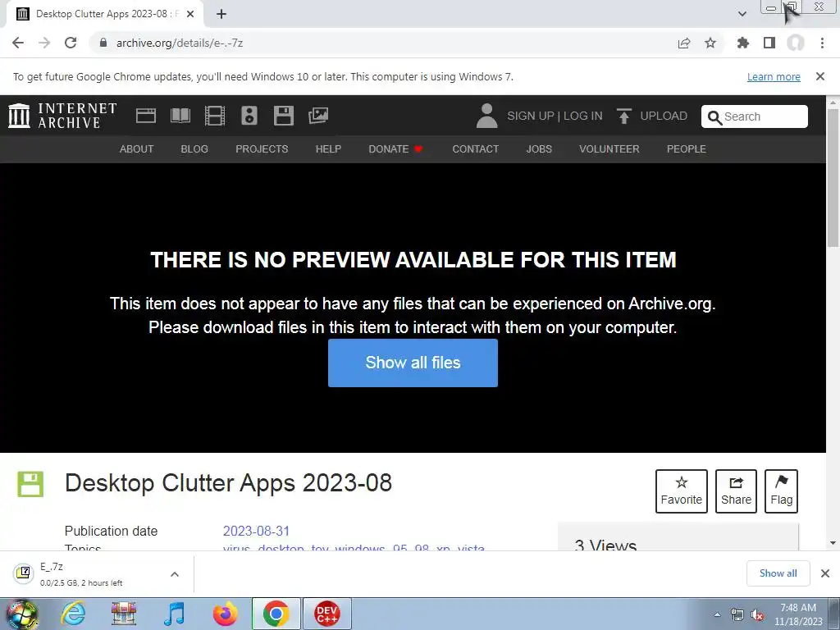The height and width of the screenshot is (630, 840).
Task: Click Show all downloads button
Action: point(778,573)
